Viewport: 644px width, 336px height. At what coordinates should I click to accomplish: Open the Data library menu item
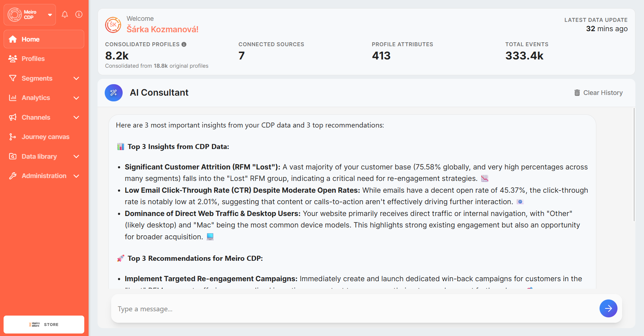pyautogui.click(x=39, y=157)
